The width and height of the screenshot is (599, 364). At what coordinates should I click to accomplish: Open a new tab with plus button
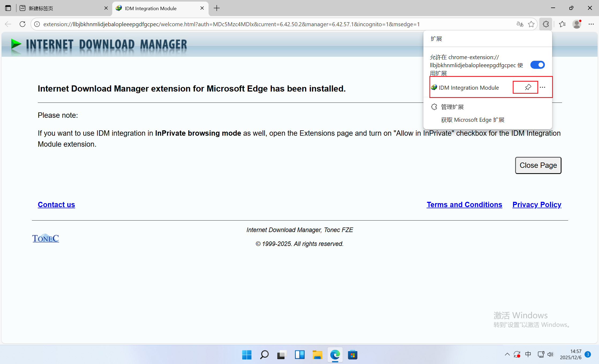216,8
